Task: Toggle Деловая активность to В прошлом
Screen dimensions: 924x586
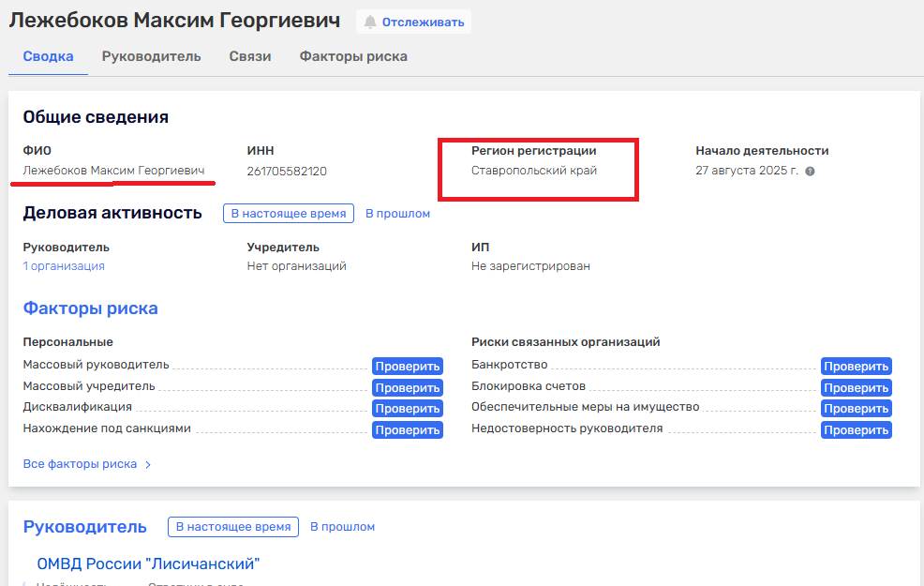Action: click(x=397, y=214)
